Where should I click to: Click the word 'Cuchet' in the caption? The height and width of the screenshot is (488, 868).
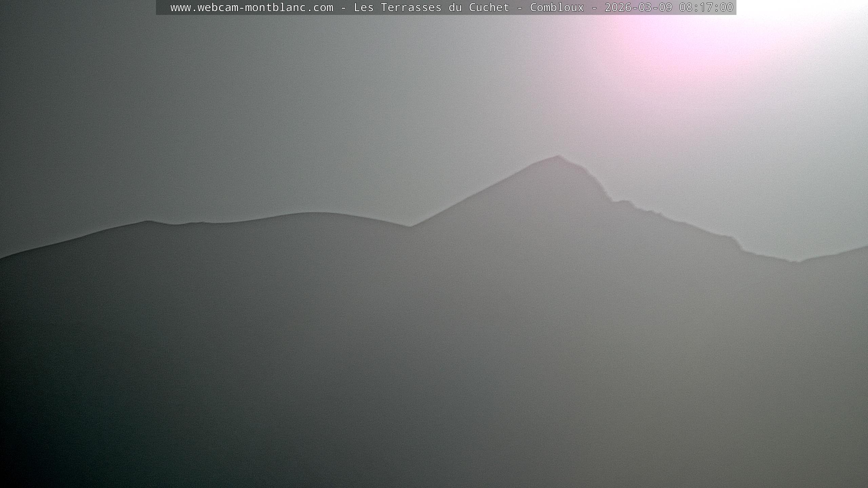(x=489, y=7)
